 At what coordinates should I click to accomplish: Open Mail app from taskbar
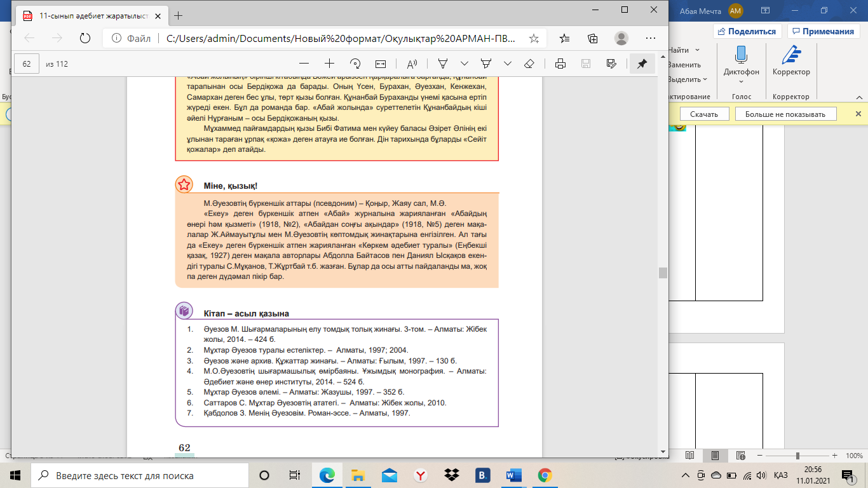click(x=389, y=475)
